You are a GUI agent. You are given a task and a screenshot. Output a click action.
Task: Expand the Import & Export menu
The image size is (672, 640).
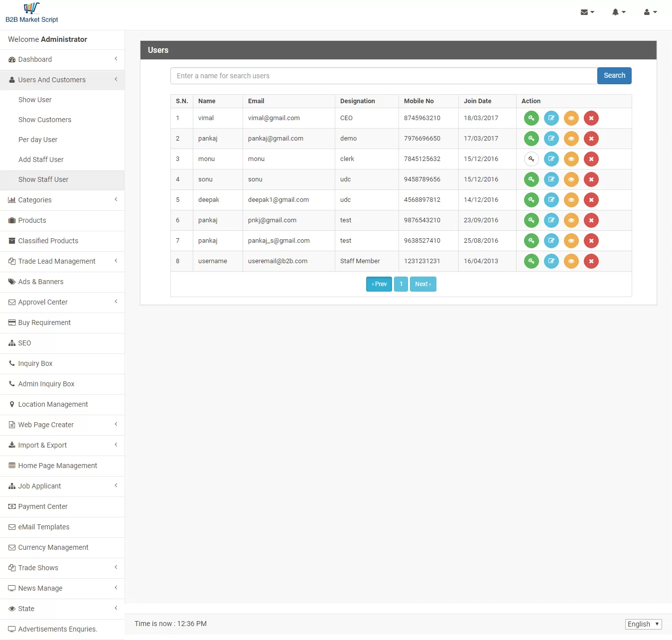tap(62, 445)
